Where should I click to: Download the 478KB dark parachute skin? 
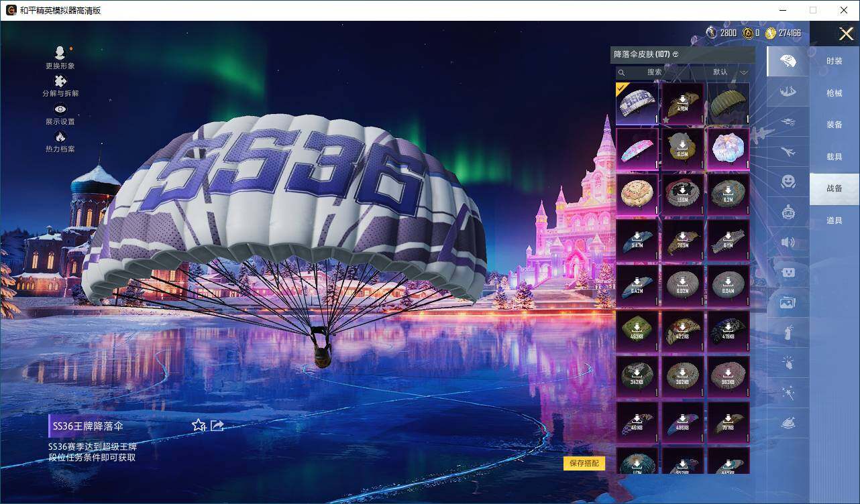click(x=729, y=332)
